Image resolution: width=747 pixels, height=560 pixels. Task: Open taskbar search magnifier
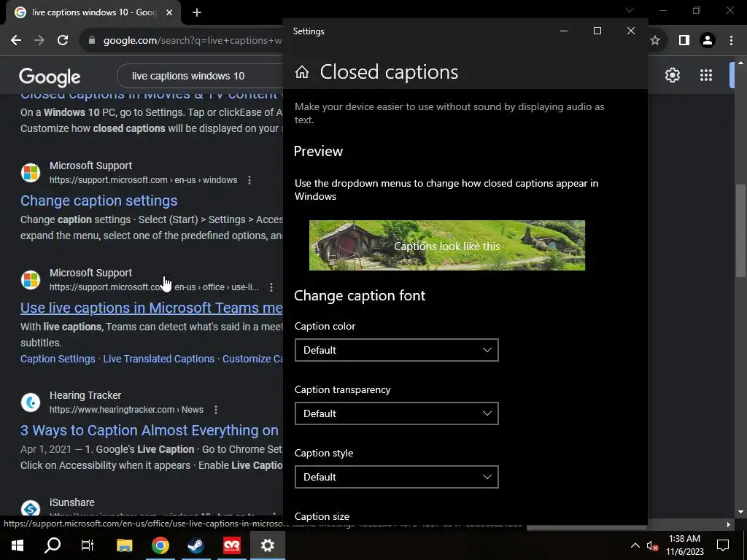(53, 545)
